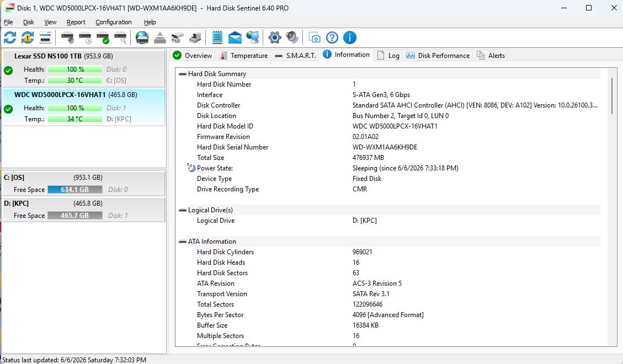Open the Report menu
This screenshot has width=623, height=364.
[x=76, y=22]
